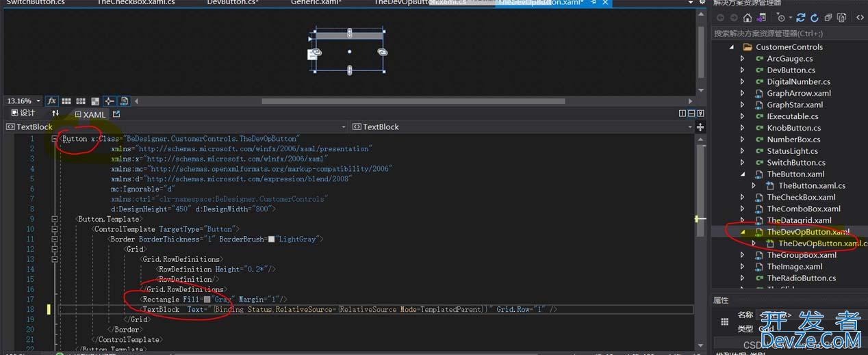This screenshot has width=868, height=355.
Task: Switch to Generic.xaml editor tab
Action: click(316, 3)
